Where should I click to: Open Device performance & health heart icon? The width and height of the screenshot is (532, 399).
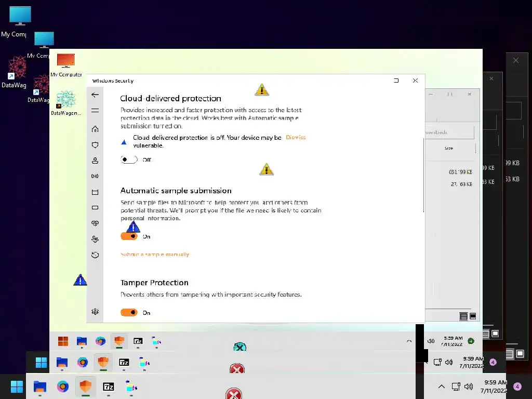(x=95, y=223)
